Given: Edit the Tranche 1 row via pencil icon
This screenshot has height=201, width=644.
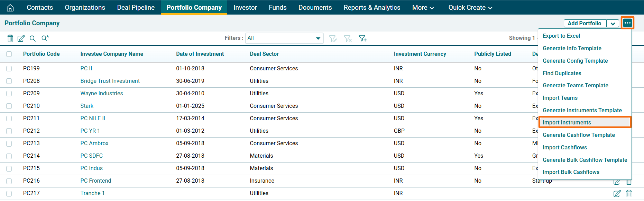Looking at the screenshot, I should pos(617,194).
